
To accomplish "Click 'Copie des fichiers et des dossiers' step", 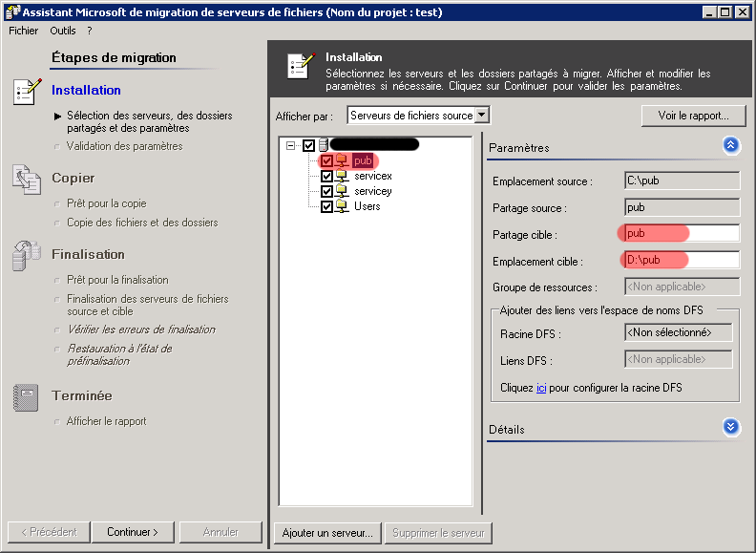I will pos(142,223).
